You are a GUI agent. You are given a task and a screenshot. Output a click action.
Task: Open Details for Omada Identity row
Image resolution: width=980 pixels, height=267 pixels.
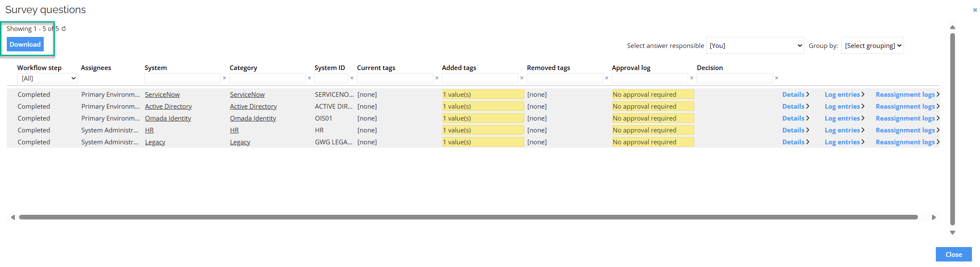coord(796,118)
